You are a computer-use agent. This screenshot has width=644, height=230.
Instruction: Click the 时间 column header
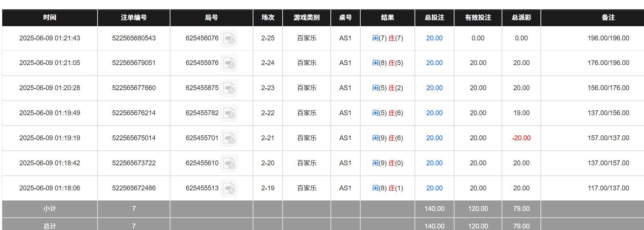click(x=50, y=18)
